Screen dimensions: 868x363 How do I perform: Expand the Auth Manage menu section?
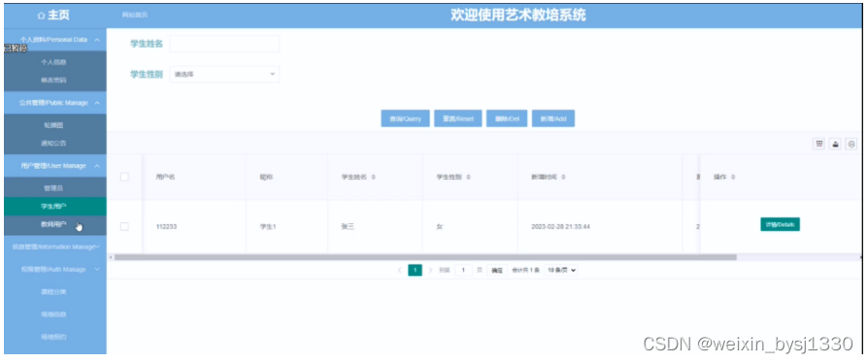coord(54,269)
